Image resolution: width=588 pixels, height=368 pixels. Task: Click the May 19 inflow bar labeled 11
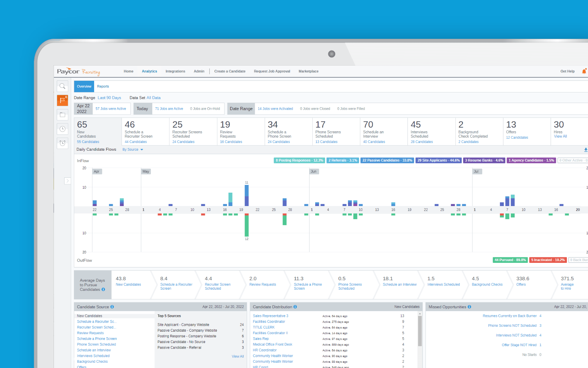247,195
